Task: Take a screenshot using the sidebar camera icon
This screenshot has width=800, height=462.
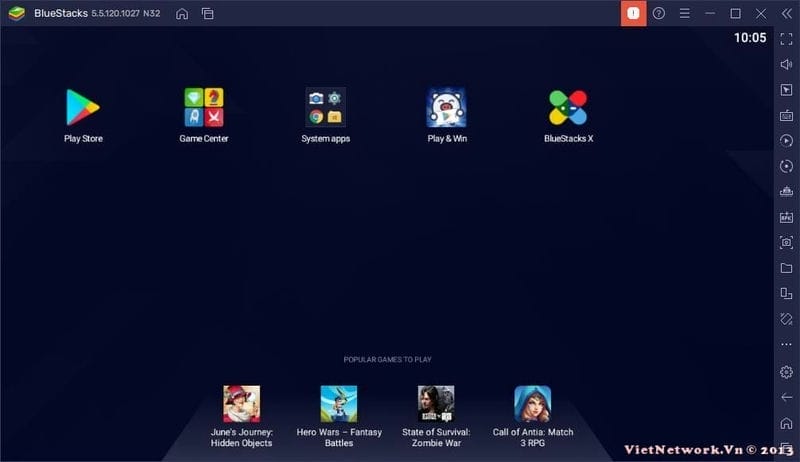Action: point(786,243)
